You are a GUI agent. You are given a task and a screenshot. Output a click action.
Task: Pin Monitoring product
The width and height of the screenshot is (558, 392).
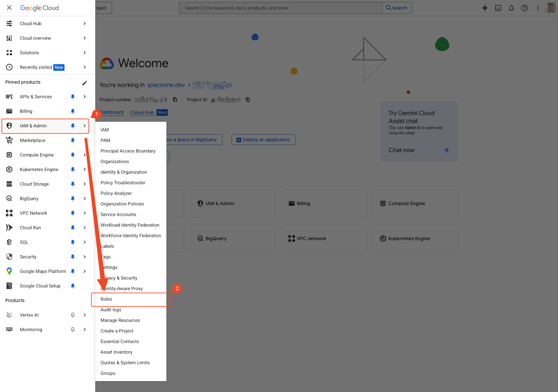[x=73, y=329]
